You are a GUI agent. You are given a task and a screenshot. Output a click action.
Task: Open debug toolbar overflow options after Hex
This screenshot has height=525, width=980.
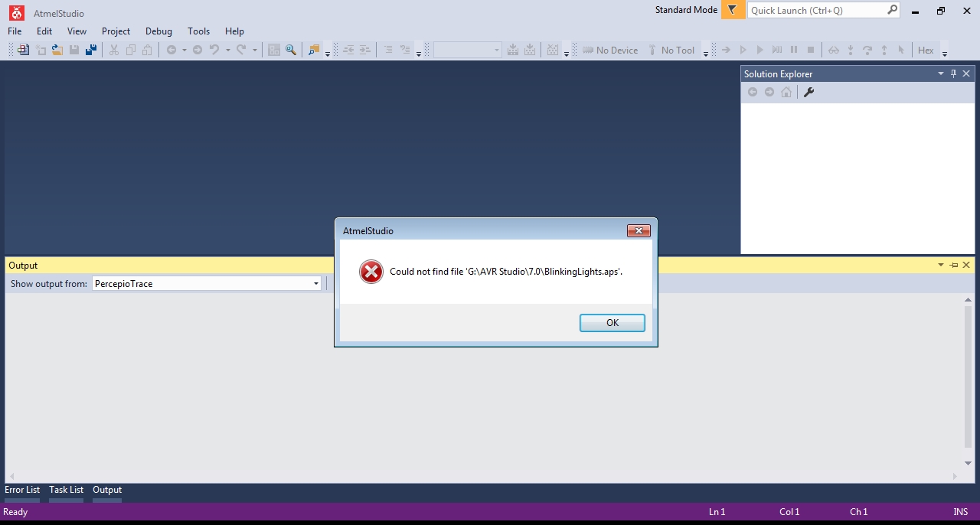pos(945,52)
